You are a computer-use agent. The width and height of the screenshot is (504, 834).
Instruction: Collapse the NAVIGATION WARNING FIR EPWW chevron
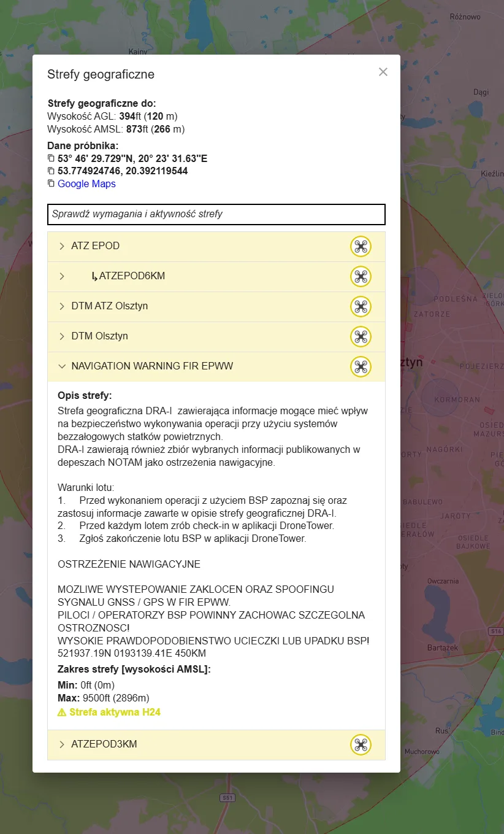pyautogui.click(x=62, y=366)
